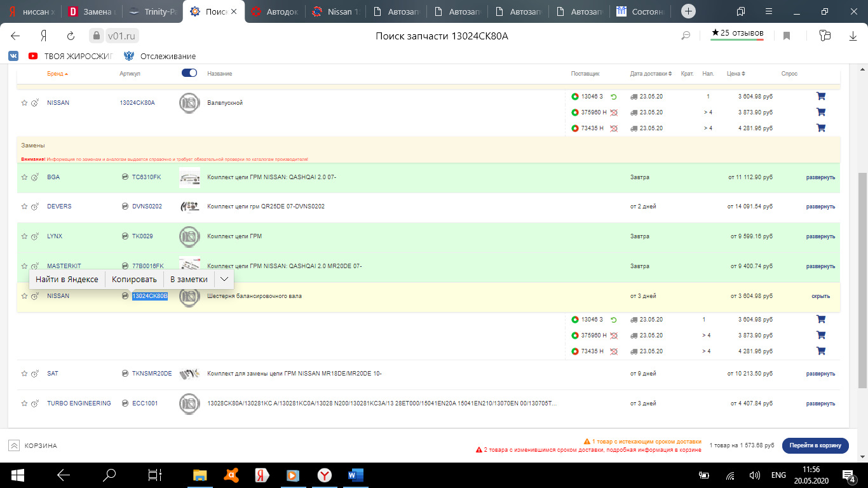Open Word from Windows taskbar
Image resolution: width=868 pixels, height=488 pixels.
point(355,475)
